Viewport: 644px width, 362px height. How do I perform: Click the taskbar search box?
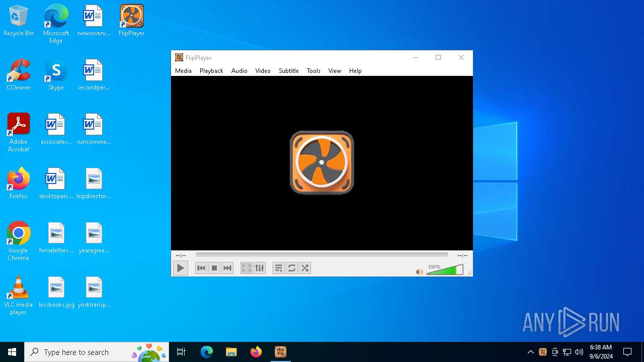[x=97, y=352]
